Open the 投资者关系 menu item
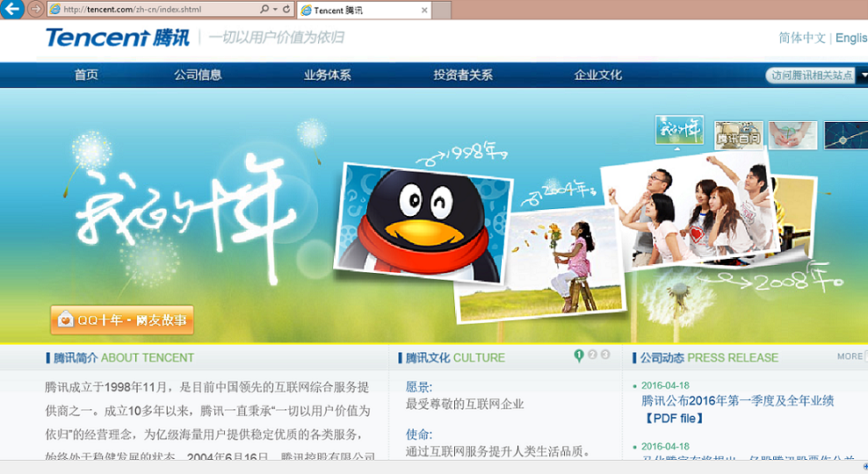The width and height of the screenshot is (868, 474). (x=463, y=75)
